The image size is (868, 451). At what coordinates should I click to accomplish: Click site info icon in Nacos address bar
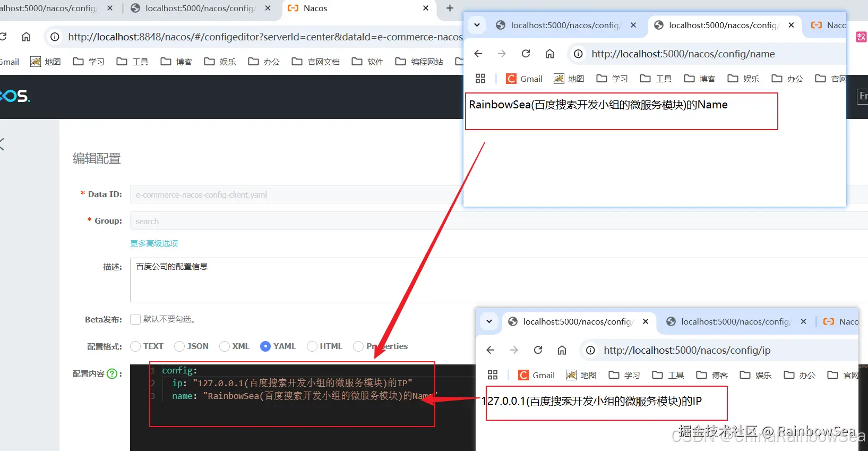point(55,37)
